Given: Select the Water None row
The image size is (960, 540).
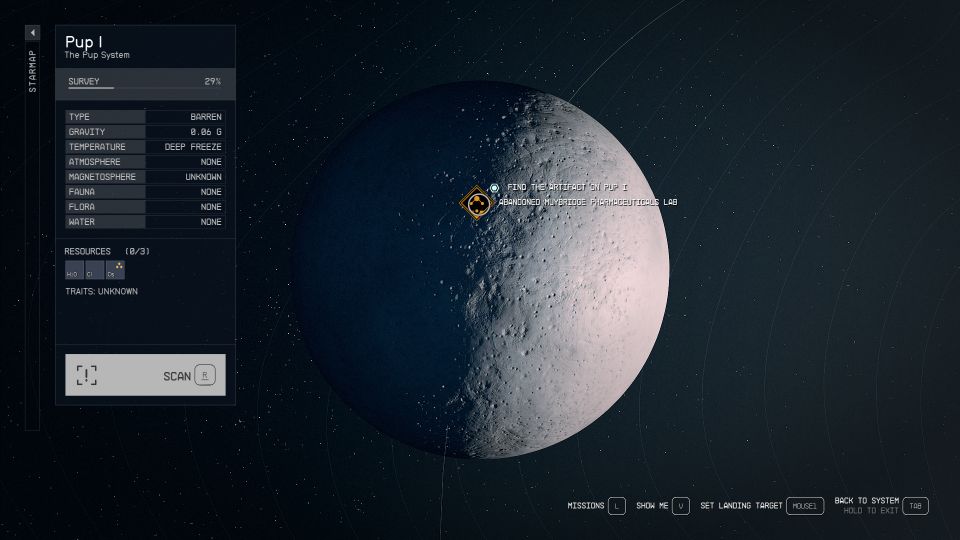Looking at the screenshot, I should [145, 222].
